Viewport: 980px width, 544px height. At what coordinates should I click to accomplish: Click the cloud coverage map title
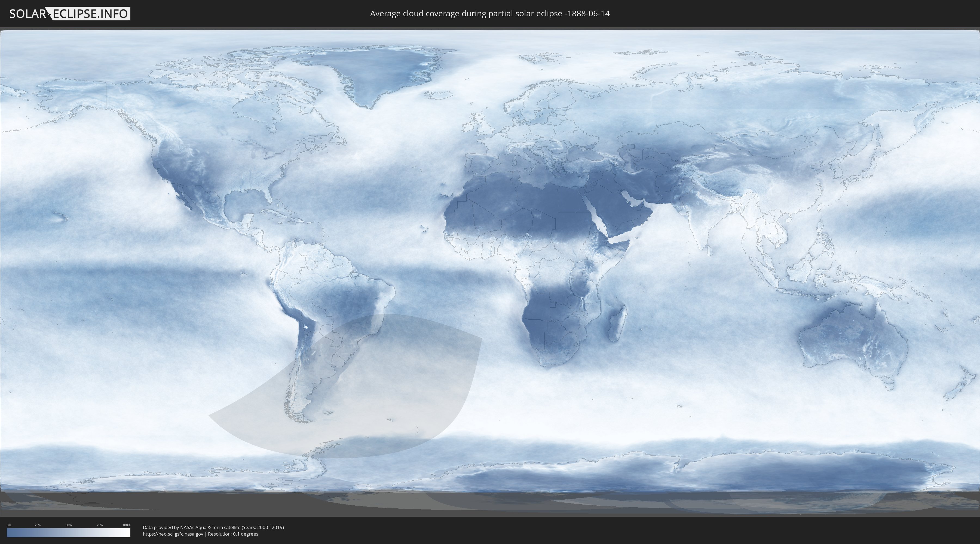pos(490,14)
